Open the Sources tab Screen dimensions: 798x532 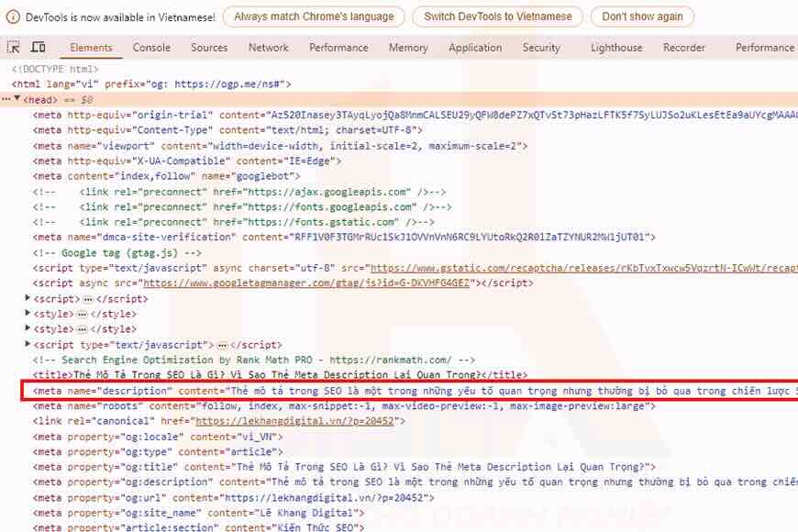209,48
